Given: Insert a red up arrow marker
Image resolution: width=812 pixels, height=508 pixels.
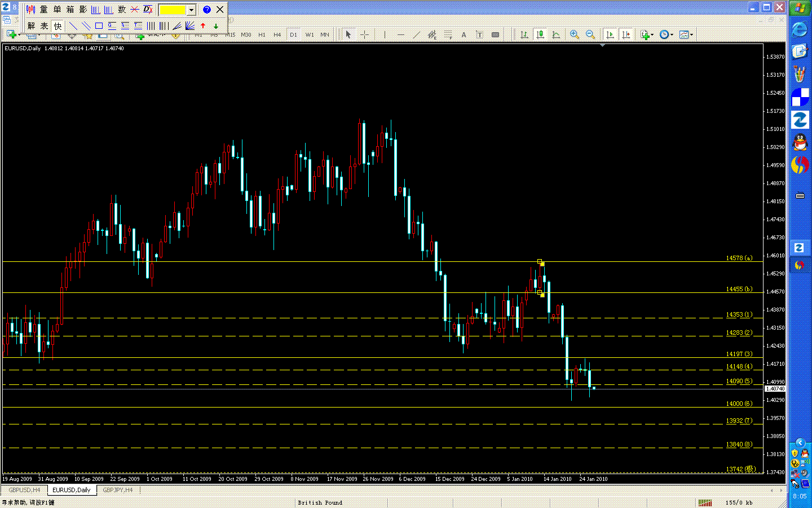Looking at the screenshot, I should point(203,26).
